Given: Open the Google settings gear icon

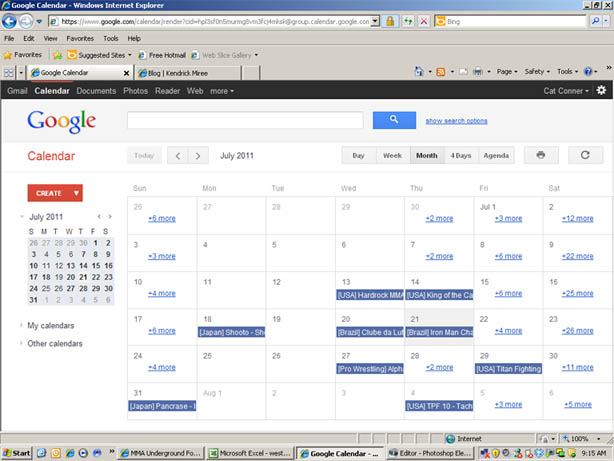Looking at the screenshot, I should pos(601,90).
